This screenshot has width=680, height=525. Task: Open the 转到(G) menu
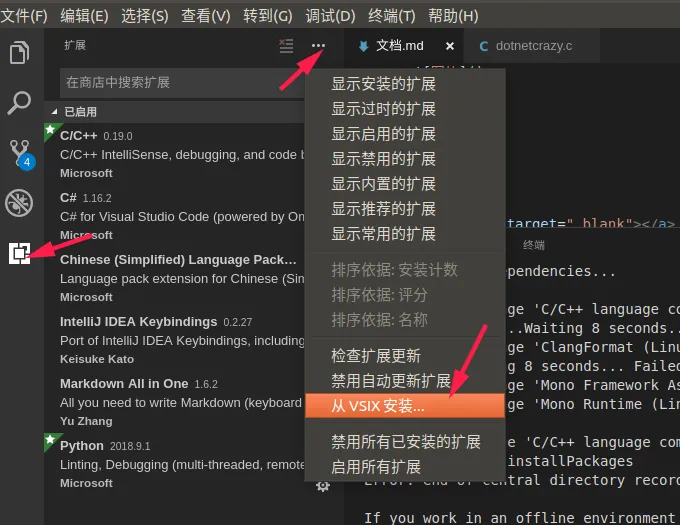(268, 16)
